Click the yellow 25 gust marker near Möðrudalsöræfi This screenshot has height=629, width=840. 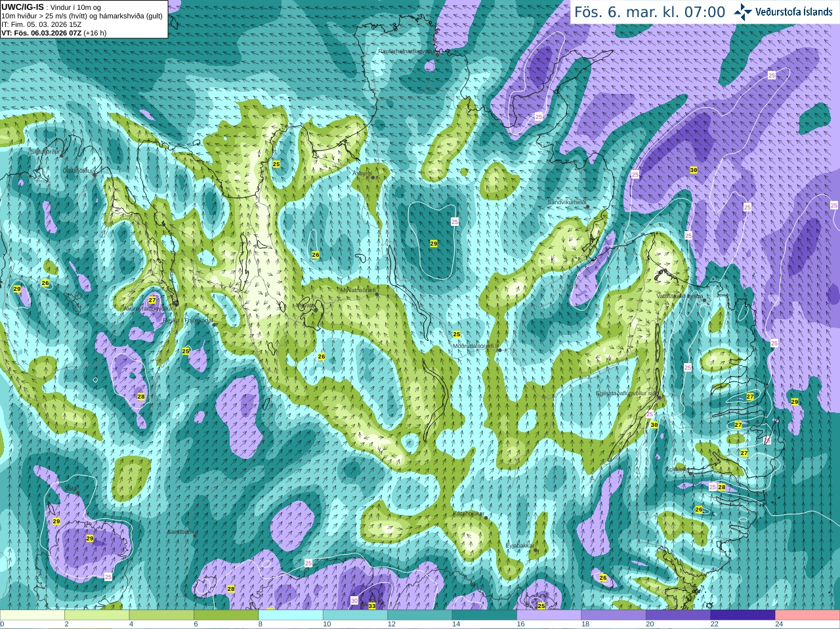click(x=457, y=335)
